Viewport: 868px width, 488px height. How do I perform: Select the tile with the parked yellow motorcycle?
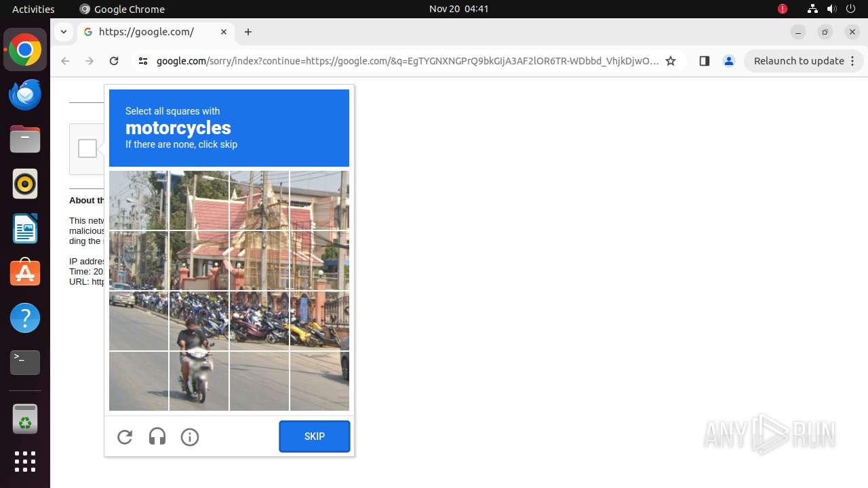coord(319,321)
